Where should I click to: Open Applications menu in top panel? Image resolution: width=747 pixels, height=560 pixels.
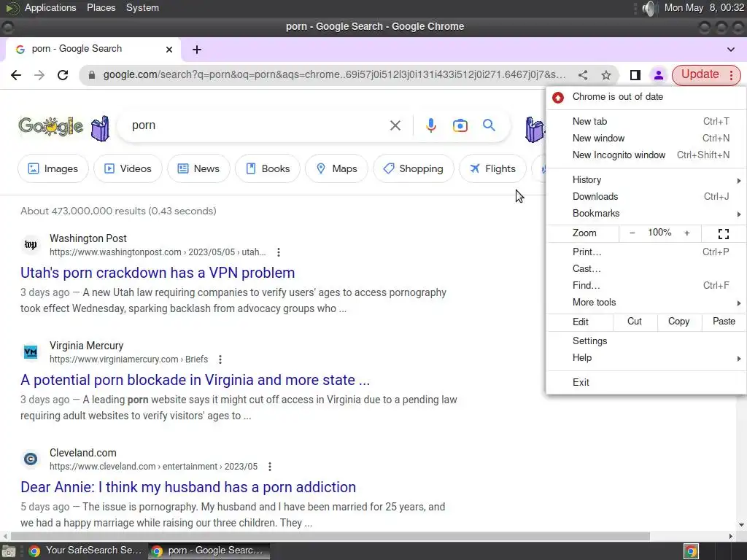tap(50, 8)
